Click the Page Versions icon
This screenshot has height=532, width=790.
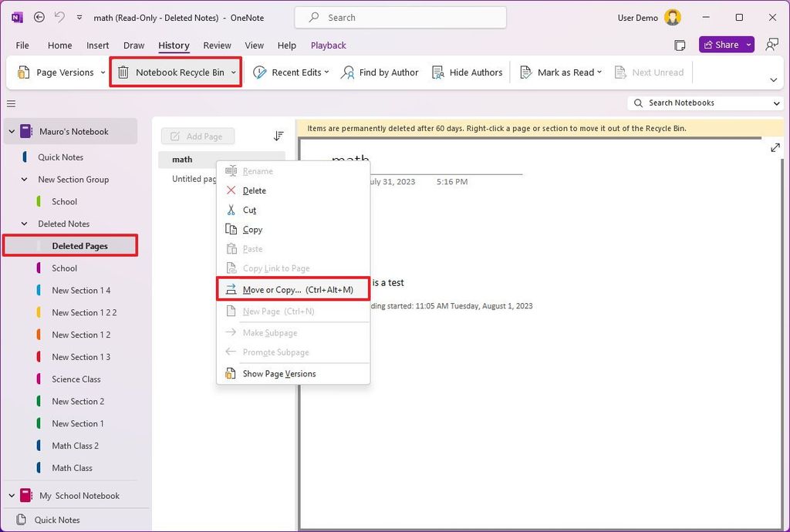click(x=26, y=72)
